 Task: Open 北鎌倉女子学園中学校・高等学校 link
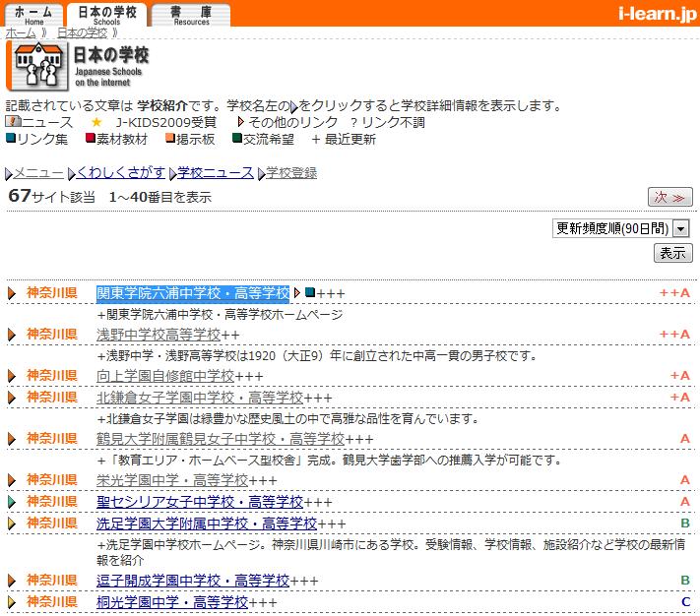click(x=200, y=398)
